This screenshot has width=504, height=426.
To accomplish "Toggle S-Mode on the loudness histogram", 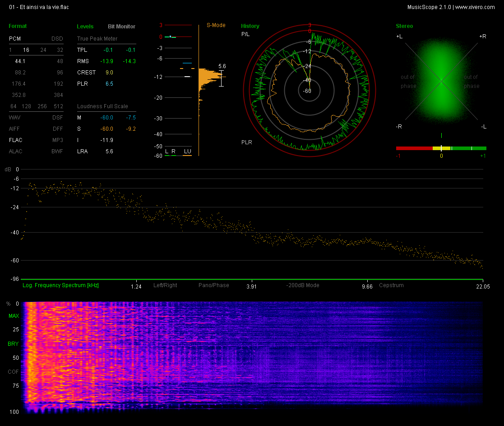I will pyautogui.click(x=216, y=25).
